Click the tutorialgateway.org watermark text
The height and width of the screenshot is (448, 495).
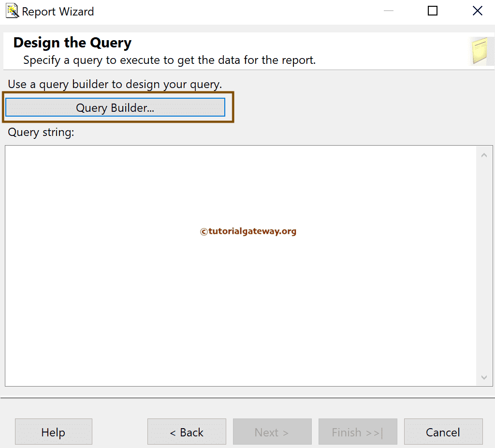click(x=248, y=231)
